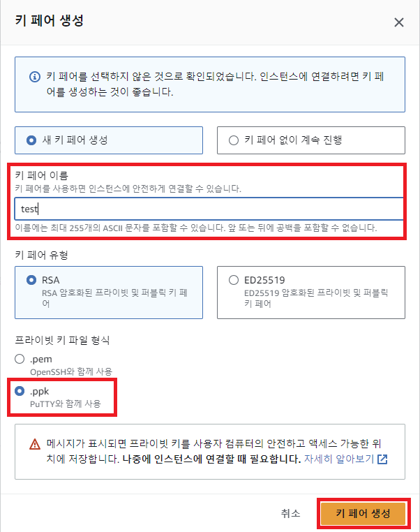Click the 프라이빗 키 파일 형식 label
This screenshot has height=532, width=420.
point(62,340)
